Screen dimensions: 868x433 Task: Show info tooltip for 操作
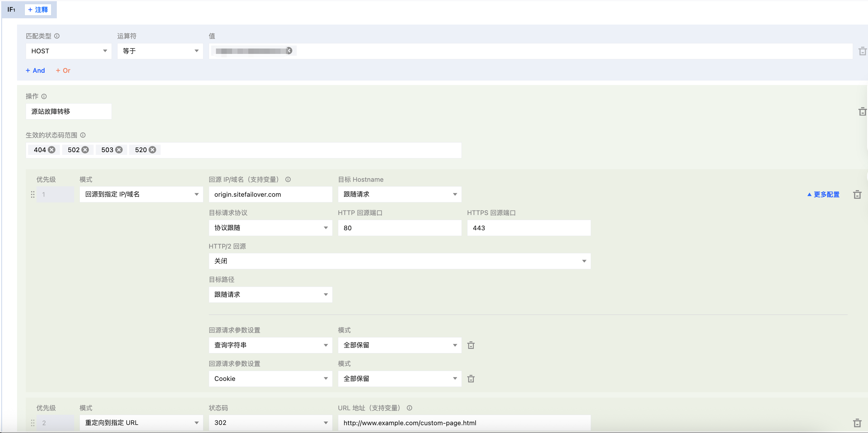[x=44, y=96]
